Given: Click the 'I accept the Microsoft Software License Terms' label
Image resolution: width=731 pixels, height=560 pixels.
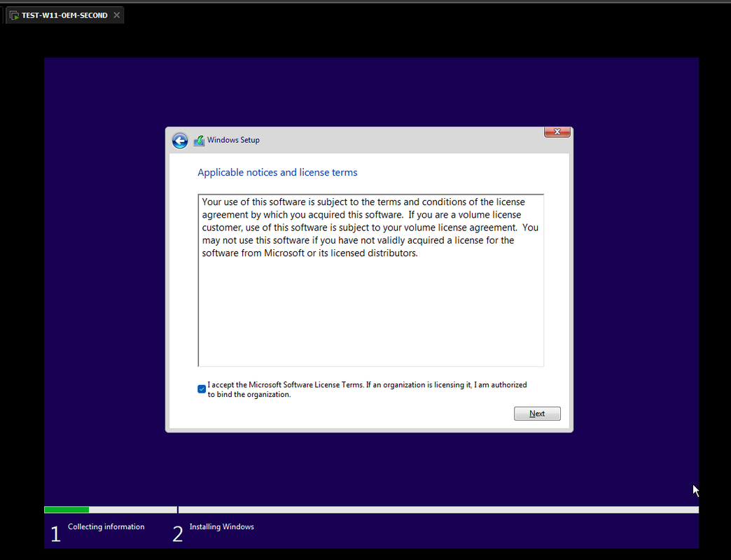Looking at the screenshot, I should pyautogui.click(x=368, y=389).
